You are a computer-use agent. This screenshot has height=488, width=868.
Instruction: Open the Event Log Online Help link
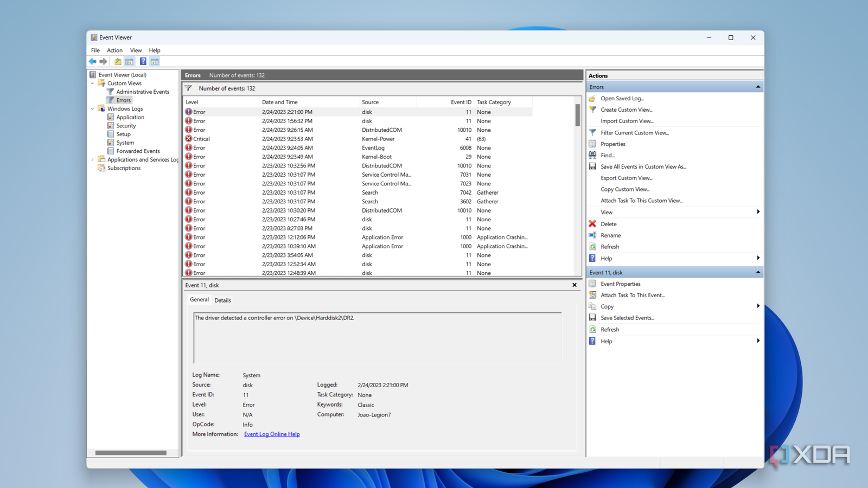pos(272,434)
